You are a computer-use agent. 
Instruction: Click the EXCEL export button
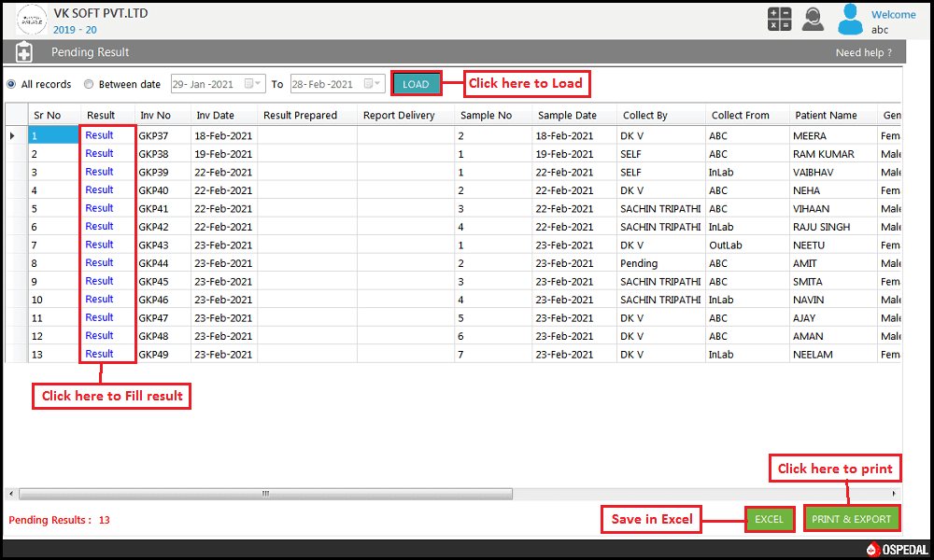[x=769, y=519]
